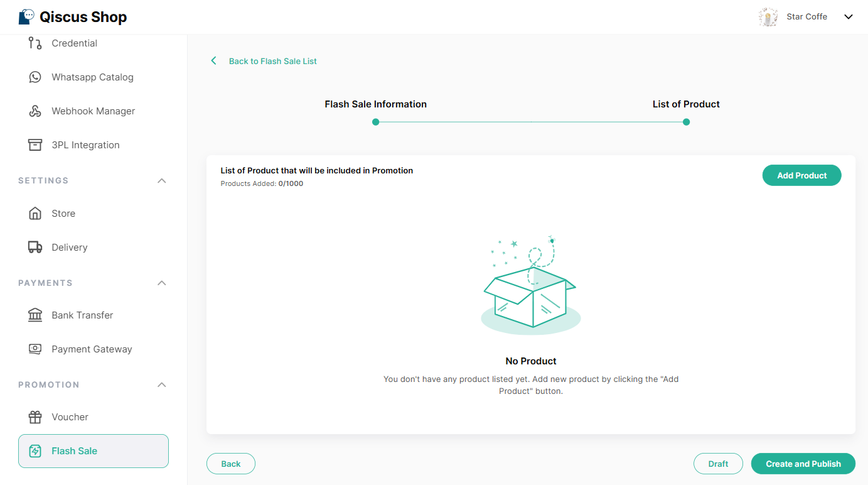This screenshot has width=868, height=485.
Task: Open the Star Coffe account dropdown
Action: point(849,17)
